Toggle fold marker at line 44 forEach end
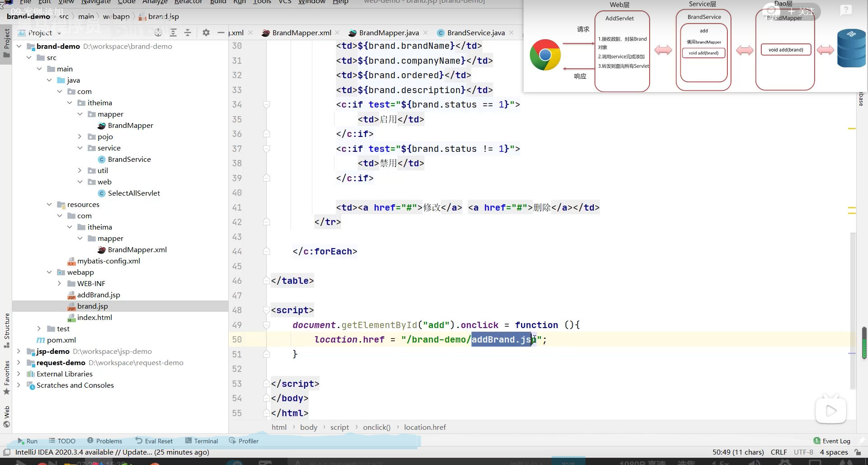The height and width of the screenshot is (465, 868). [267, 251]
